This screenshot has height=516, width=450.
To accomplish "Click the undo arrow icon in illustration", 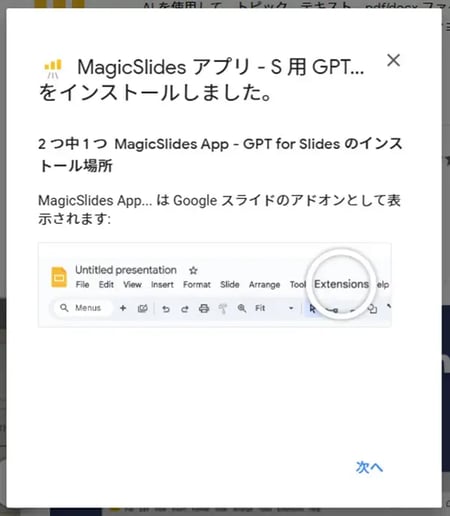I will tap(166, 309).
